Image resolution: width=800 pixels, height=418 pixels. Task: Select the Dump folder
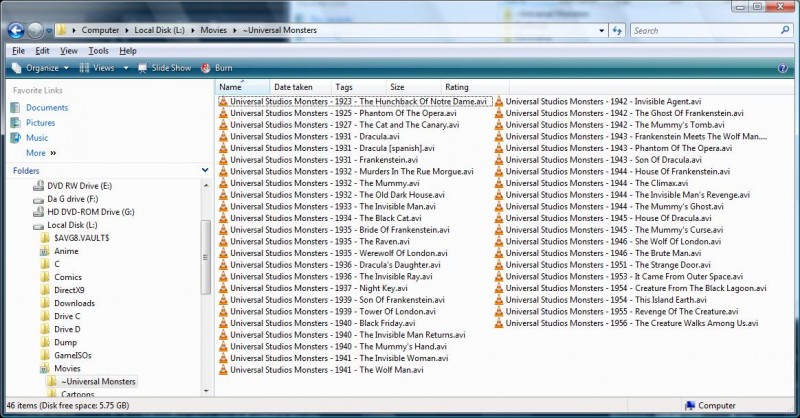(65, 342)
